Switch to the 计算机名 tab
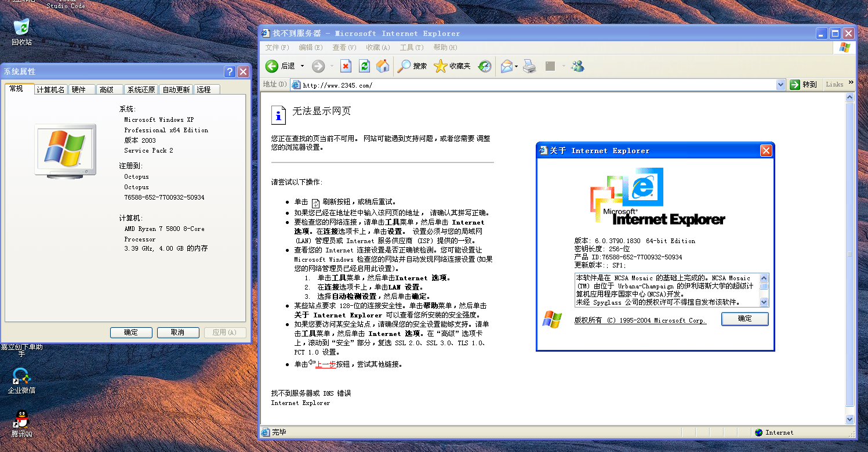 click(x=50, y=89)
